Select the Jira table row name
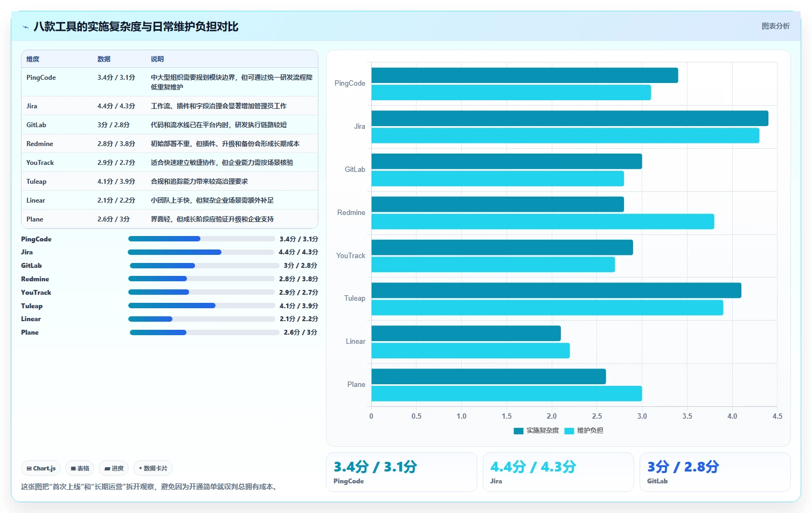 click(x=32, y=106)
